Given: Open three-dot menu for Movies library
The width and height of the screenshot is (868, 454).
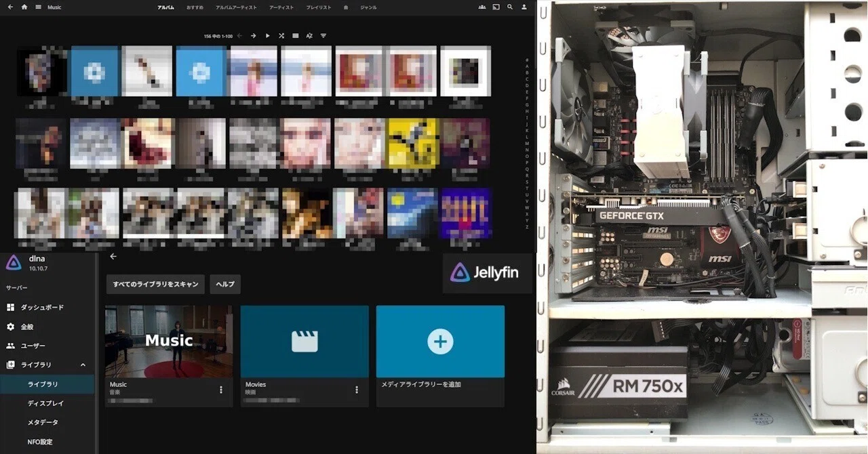Looking at the screenshot, I should [357, 390].
